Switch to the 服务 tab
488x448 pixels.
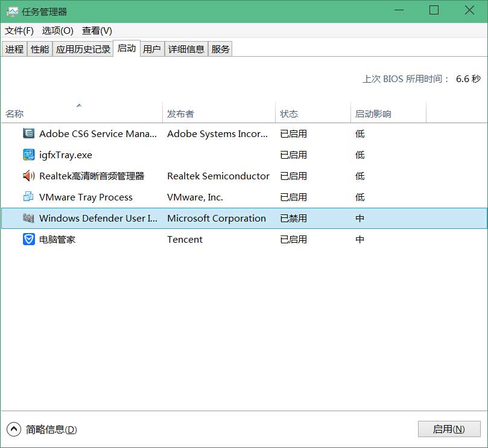[x=220, y=50]
